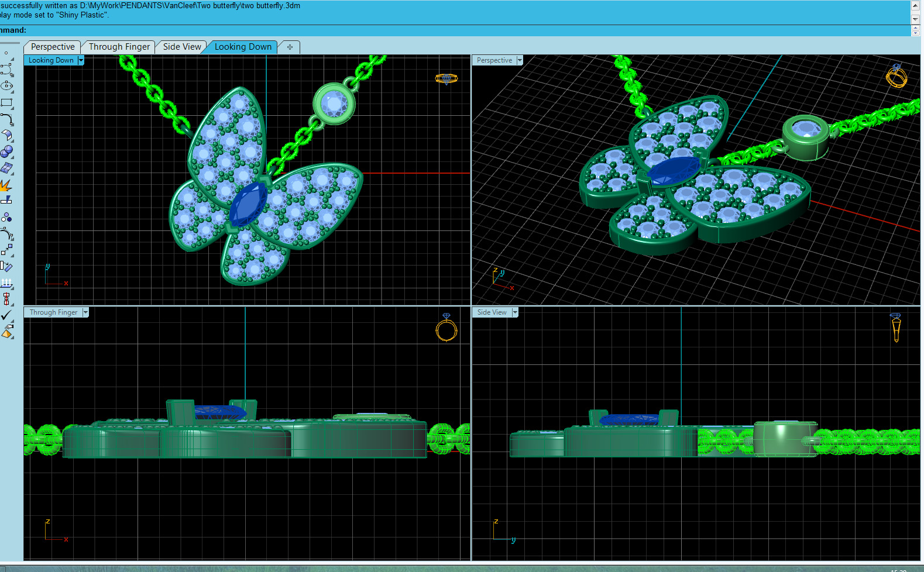Add a new viewport tab with plus
Image resolution: width=924 pixels, height=572 pixels.
click(290, 47)
